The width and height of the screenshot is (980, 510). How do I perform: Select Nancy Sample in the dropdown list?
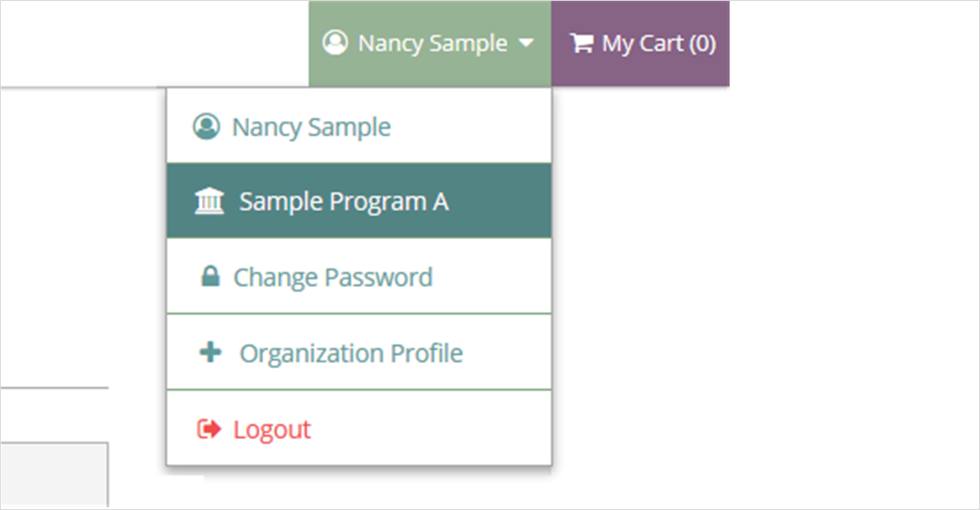click(x=360, y=126)
